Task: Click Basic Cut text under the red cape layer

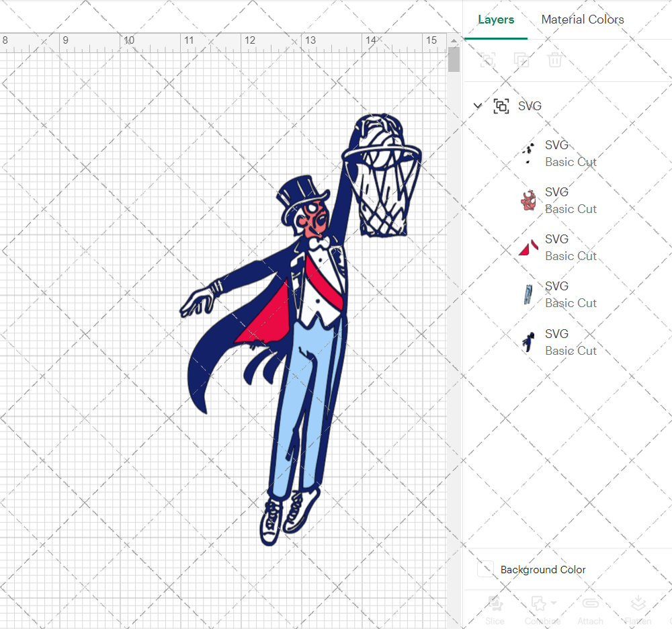Action: 571,256
